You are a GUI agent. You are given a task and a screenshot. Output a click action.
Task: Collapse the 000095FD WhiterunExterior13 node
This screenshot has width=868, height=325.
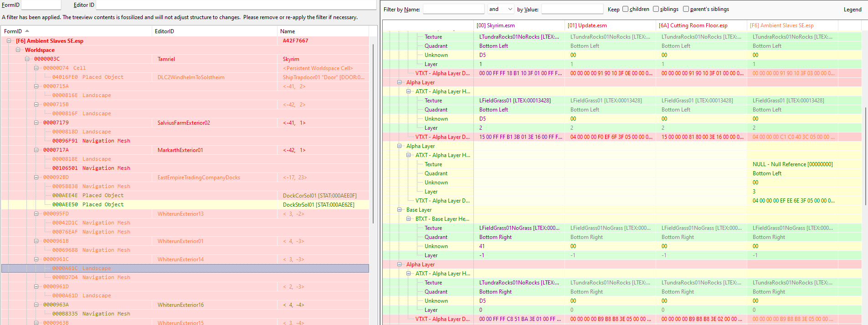pos(36,213)
